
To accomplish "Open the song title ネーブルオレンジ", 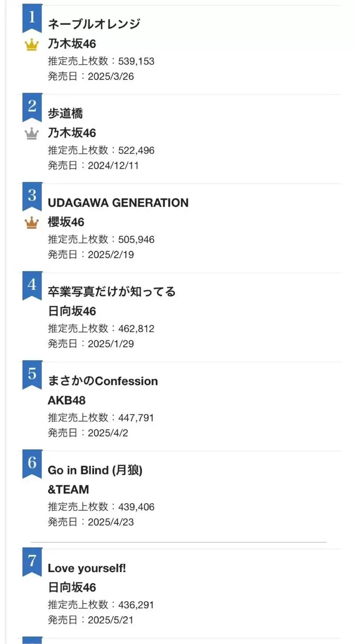I will point(94,24).
